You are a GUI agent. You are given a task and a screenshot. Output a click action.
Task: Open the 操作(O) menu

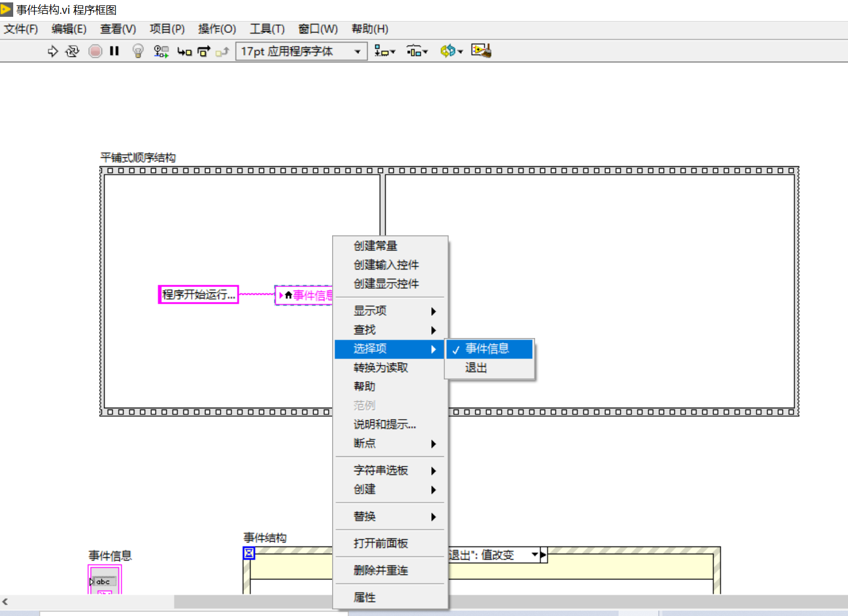click(x=217, y=29)
